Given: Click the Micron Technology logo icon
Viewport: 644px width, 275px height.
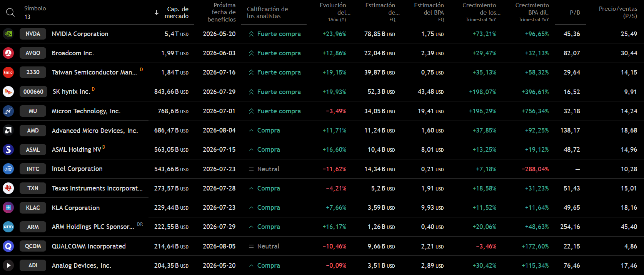Looking at the screenshot, I should [8, 111].
